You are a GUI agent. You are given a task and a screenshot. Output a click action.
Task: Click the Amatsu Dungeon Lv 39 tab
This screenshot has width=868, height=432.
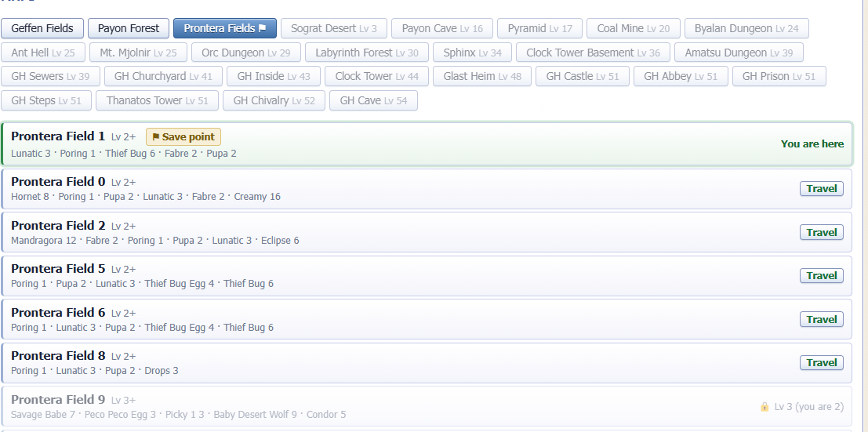(x=739, y=53)
